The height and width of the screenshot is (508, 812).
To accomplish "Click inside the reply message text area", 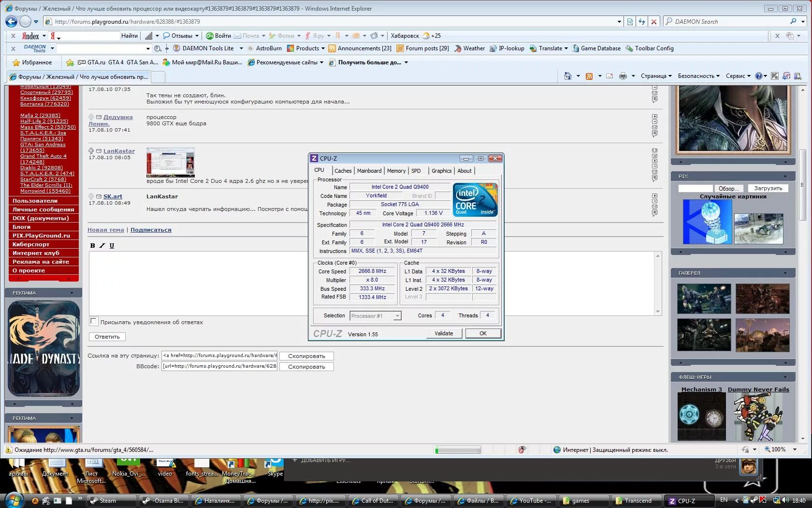I will [372, 284].
